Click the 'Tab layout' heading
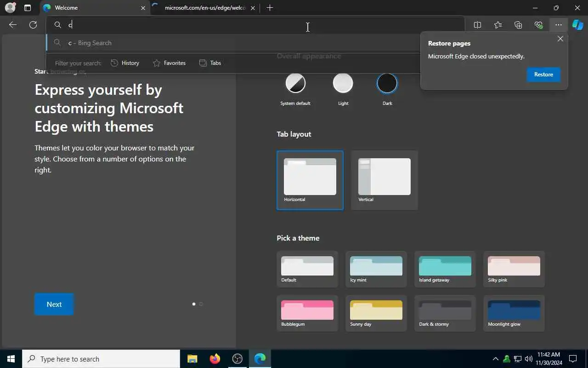The height and width of the screenshot is (368, 588). coord(294,134)
